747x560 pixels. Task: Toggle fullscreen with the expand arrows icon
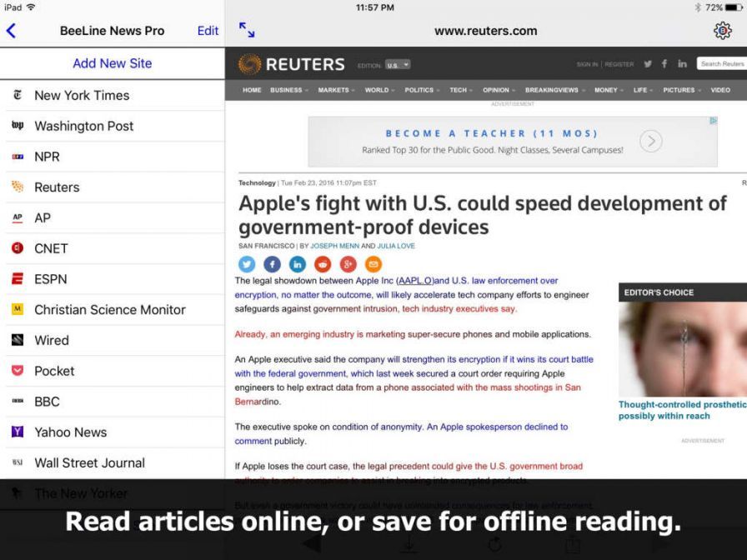[x=247, y=30]
